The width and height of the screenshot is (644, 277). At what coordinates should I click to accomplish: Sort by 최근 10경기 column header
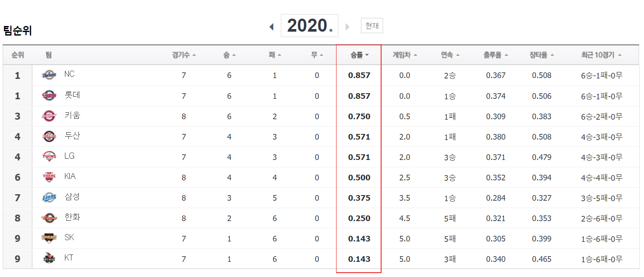(602, 55)
